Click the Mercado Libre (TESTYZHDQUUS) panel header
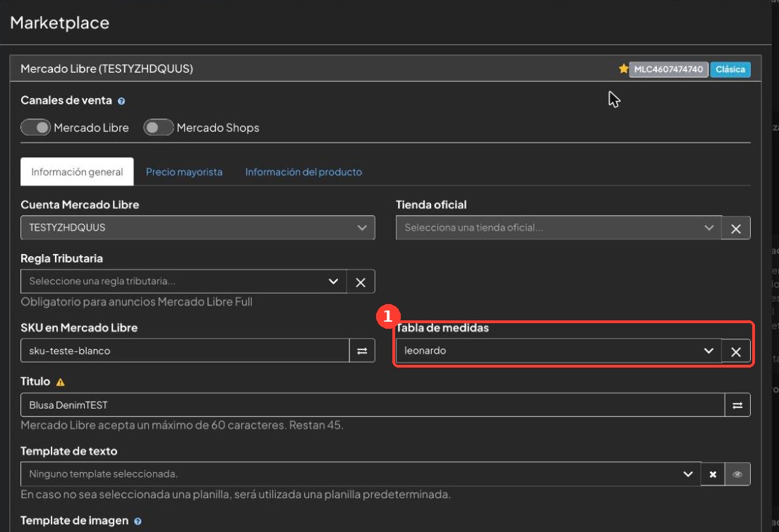 tap(385, 68)
